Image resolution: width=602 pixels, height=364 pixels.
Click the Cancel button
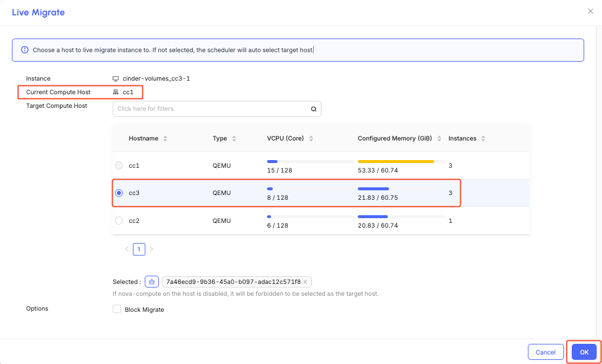click(x=546, y=352)
